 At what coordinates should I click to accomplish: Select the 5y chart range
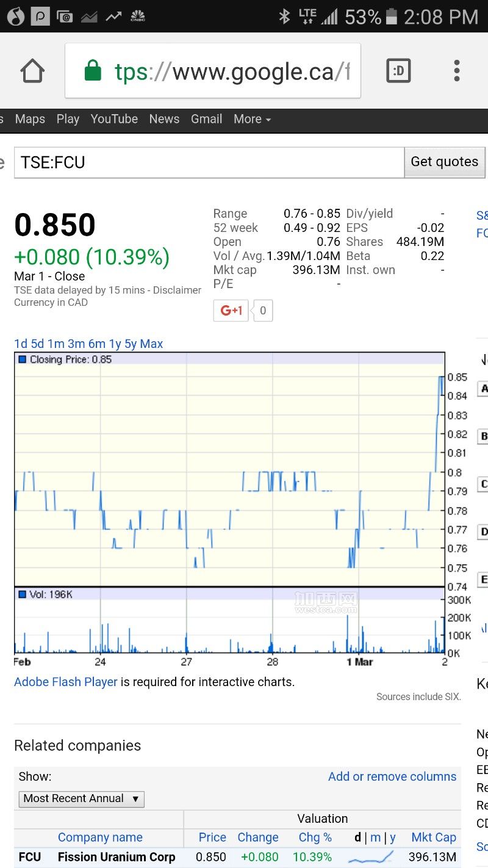[x=131, y=344]
